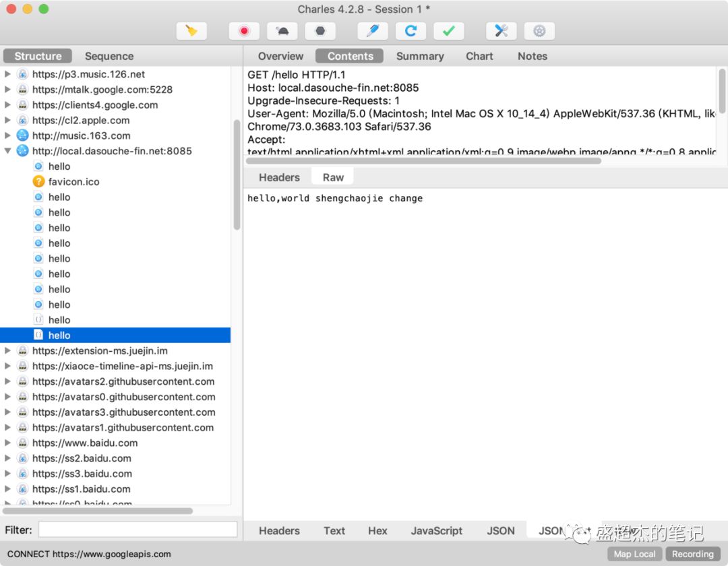Show response JavaScript tab

(x=436, y=531)
